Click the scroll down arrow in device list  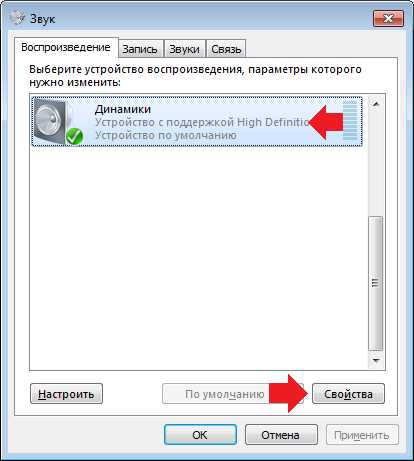[x=376, y=360]
